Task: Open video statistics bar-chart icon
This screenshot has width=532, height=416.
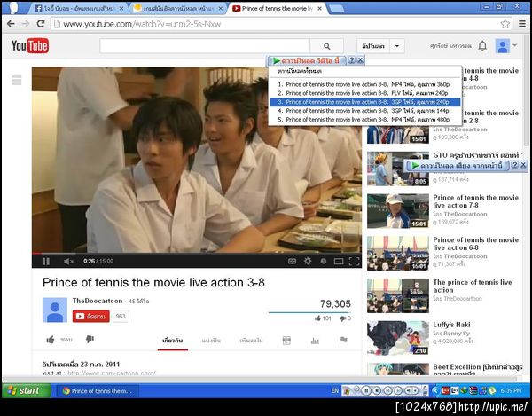Action: (x=315, y=341)
